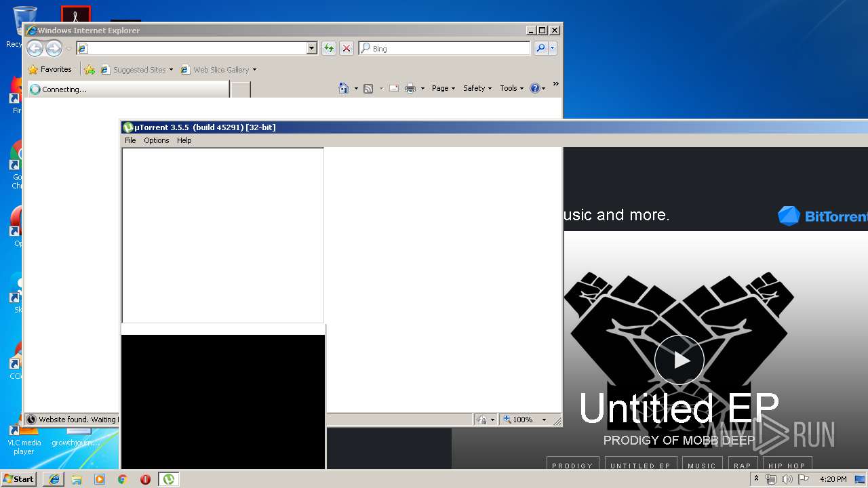
Task: Expand the Print dropdown arrow in IE
Action: (x=422, y=88)
